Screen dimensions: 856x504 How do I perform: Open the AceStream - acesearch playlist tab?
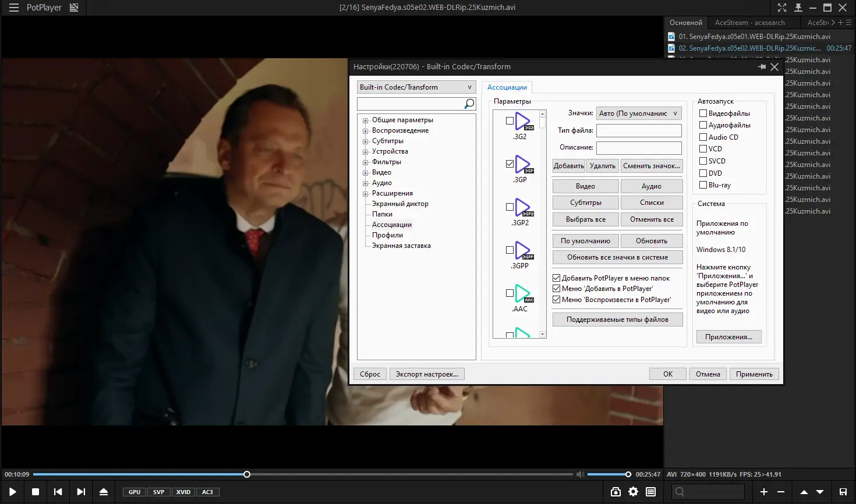click(x=749, y=23)
